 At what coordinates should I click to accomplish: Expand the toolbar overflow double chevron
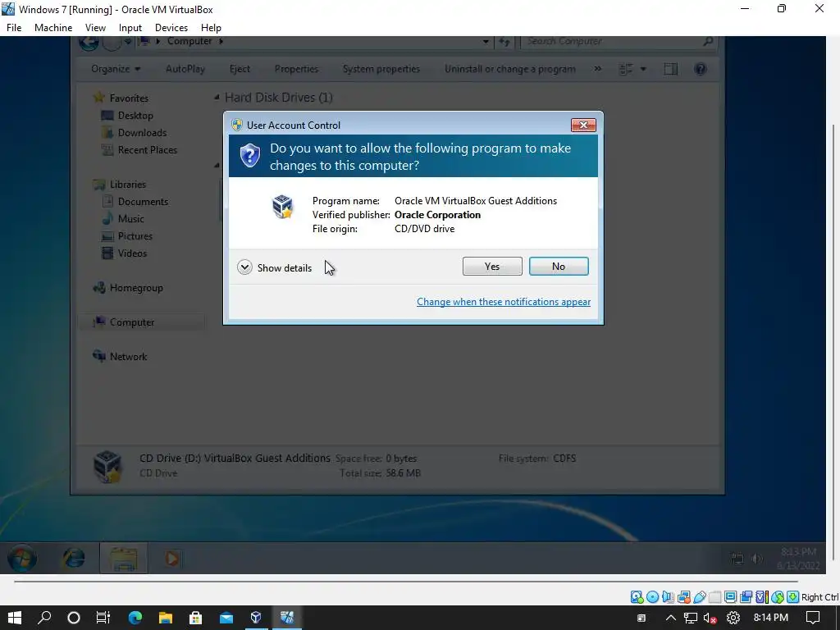[598, 69]
